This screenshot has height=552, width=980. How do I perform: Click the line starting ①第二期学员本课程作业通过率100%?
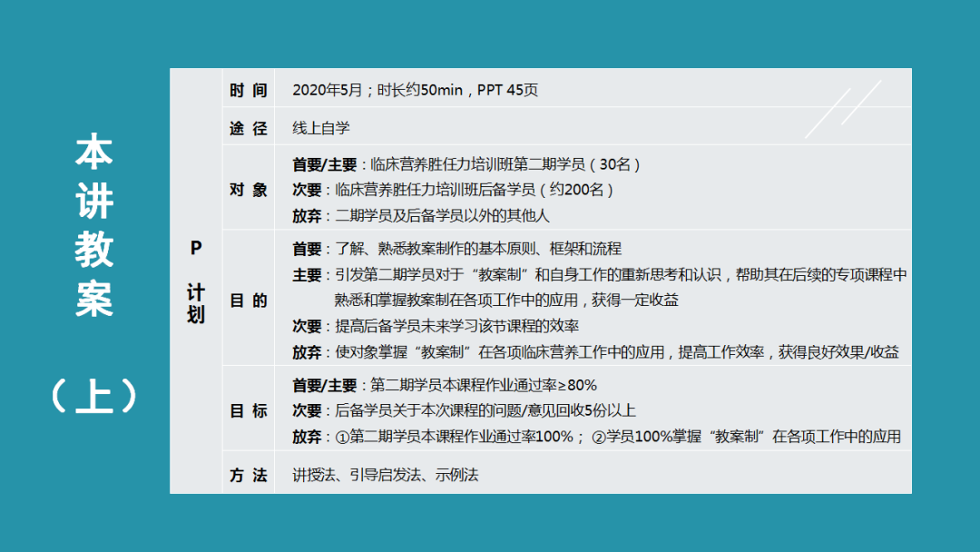pyautogui.click(x=597, y=437)
